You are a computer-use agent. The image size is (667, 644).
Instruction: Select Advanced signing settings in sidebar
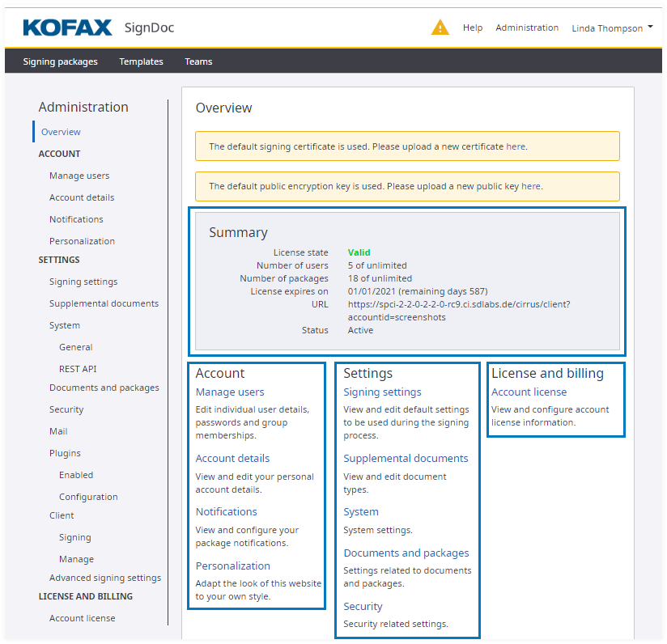click(105, 578)
